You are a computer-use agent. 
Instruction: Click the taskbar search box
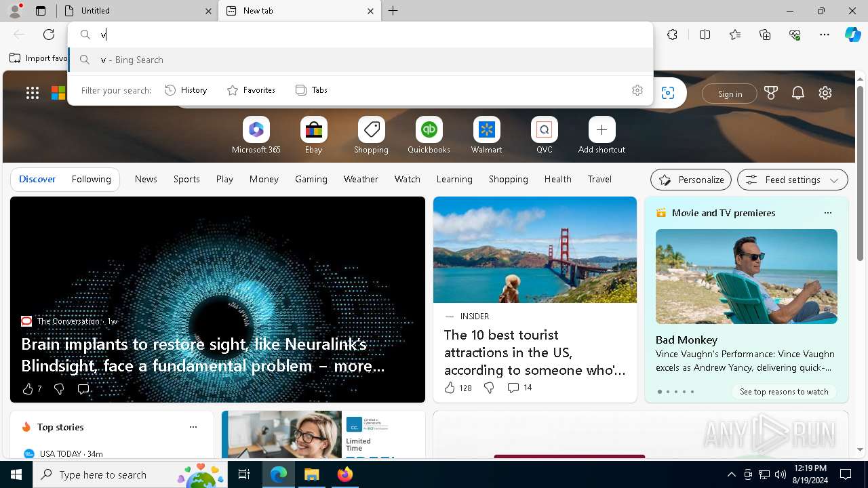(x=131, y=474)
